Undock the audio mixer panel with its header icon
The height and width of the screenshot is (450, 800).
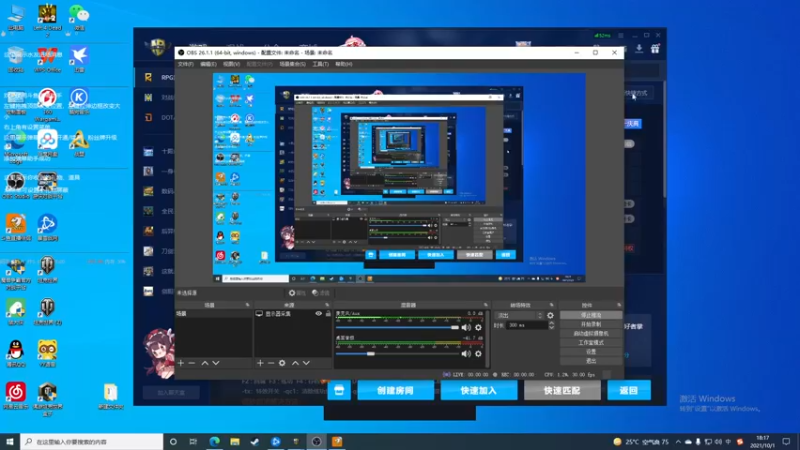click(x=486, y=305)
